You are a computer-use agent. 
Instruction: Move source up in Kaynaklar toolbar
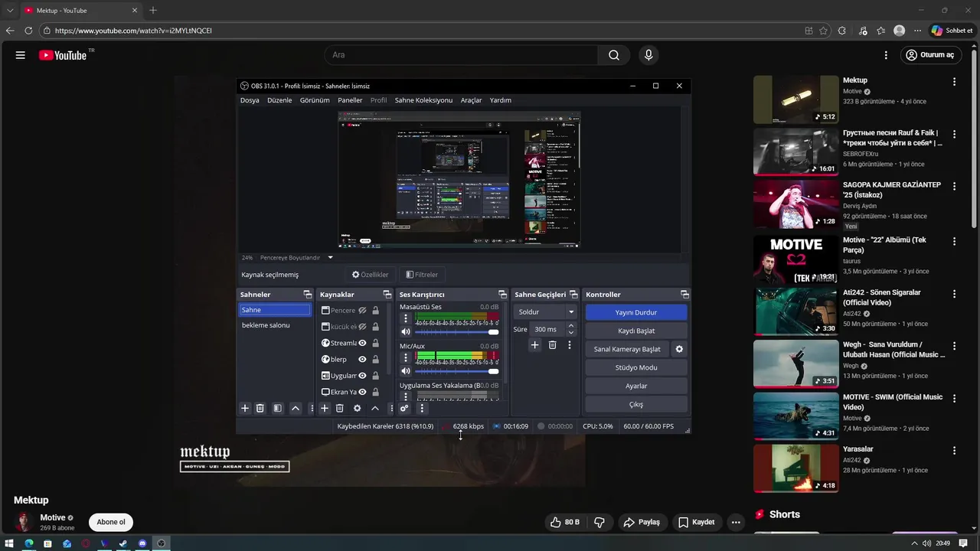click(375, 409)
